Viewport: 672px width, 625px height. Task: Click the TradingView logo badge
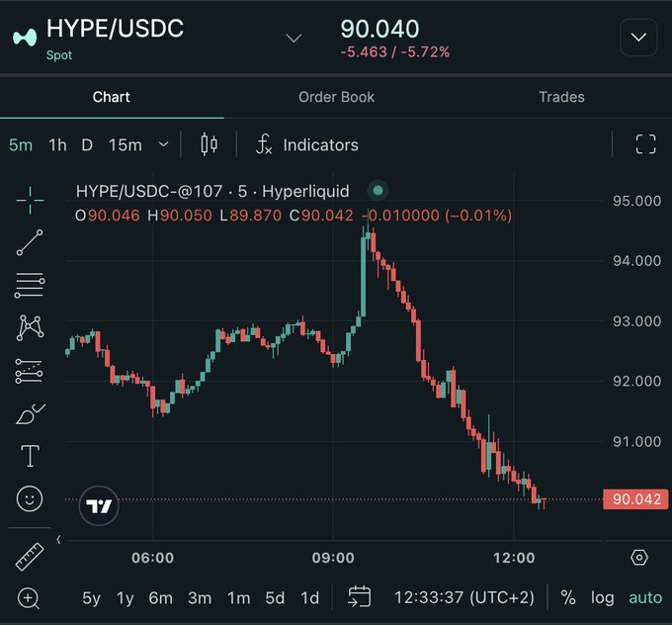99,506
